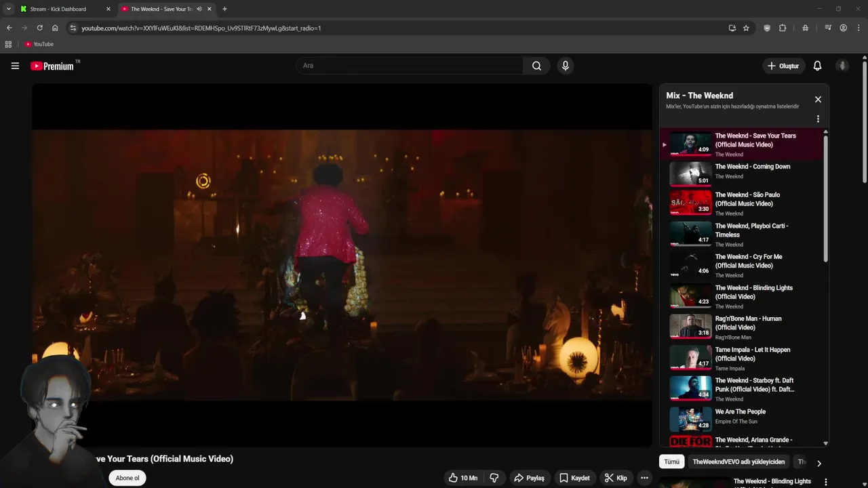Select the Tümü filter chip
This screenshot has height=488, width=868.
tap(671, 462)
